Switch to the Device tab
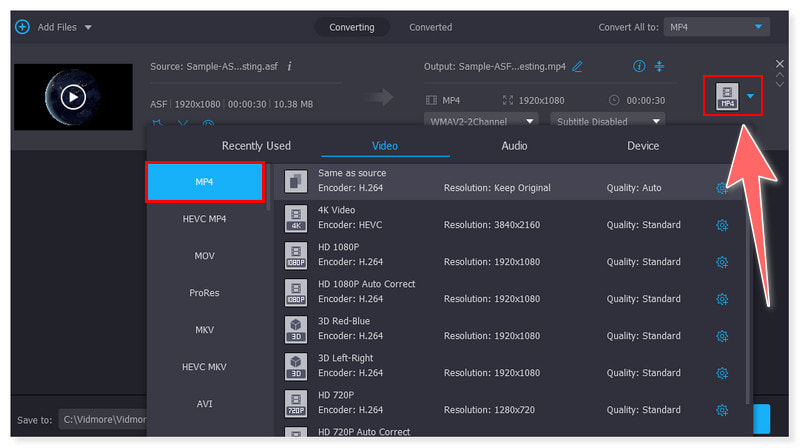The height and width of the screenshot is (448, 800). (642, 146)
